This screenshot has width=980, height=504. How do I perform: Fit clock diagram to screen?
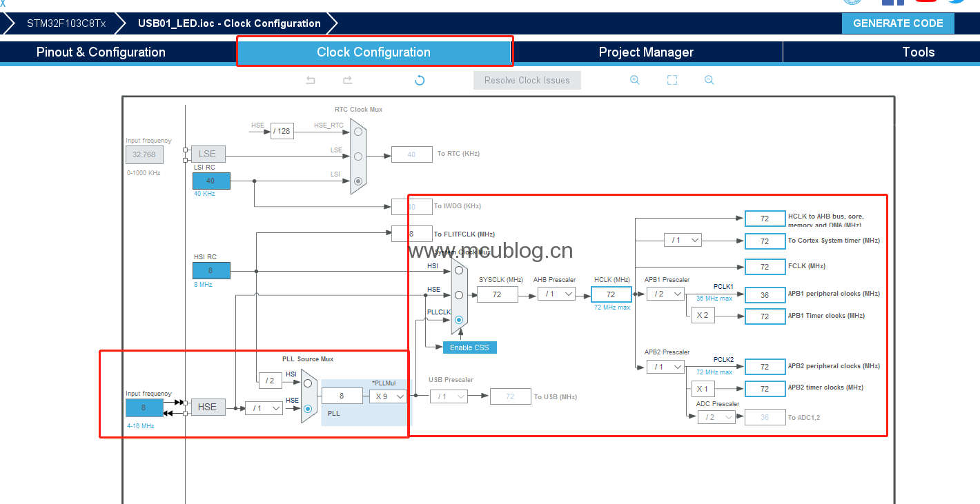point(672,80)
